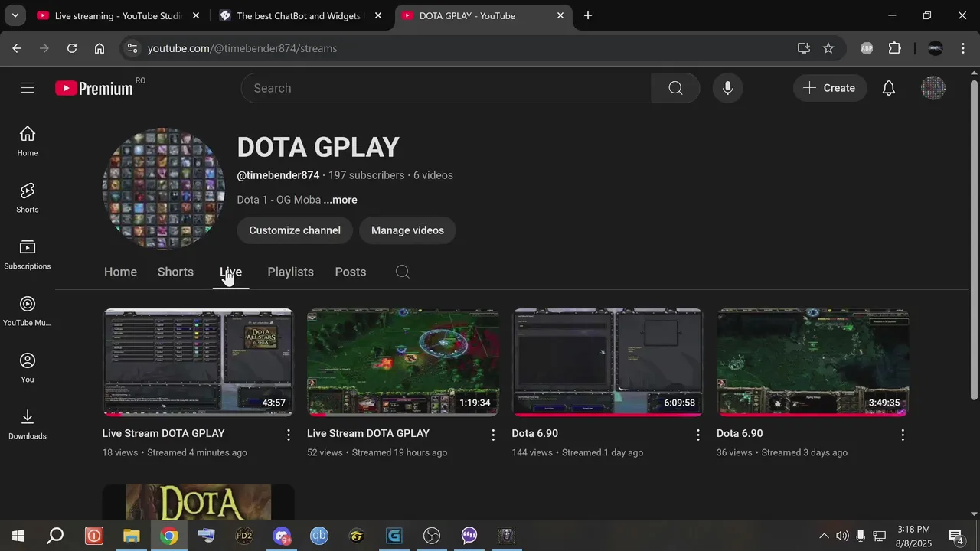Open the 43:57 stream thumbnail

pyautogui.click(x=198, y=363)
